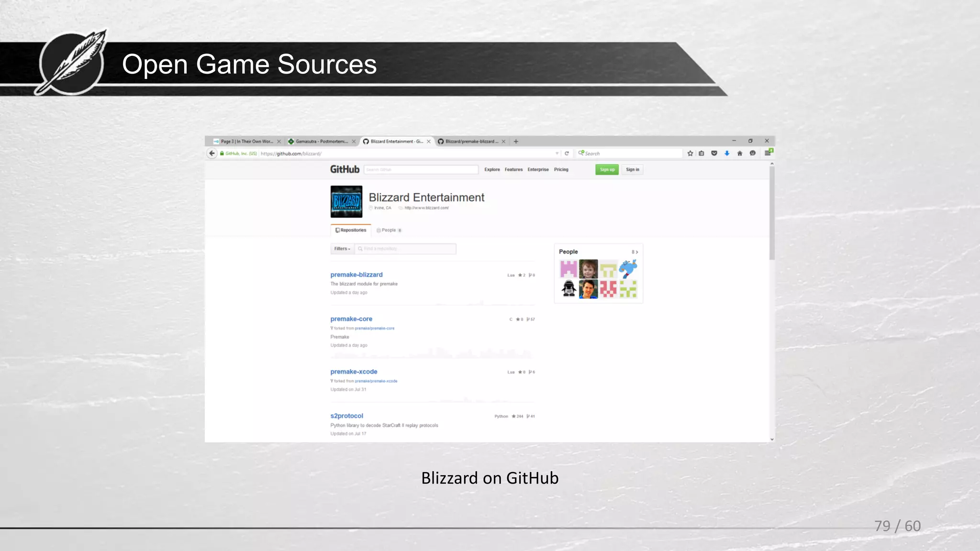This screenshot has height=551, width=980.
Task: Visit the http://www.blizzard.com/ website link
Action: (426, 208)
